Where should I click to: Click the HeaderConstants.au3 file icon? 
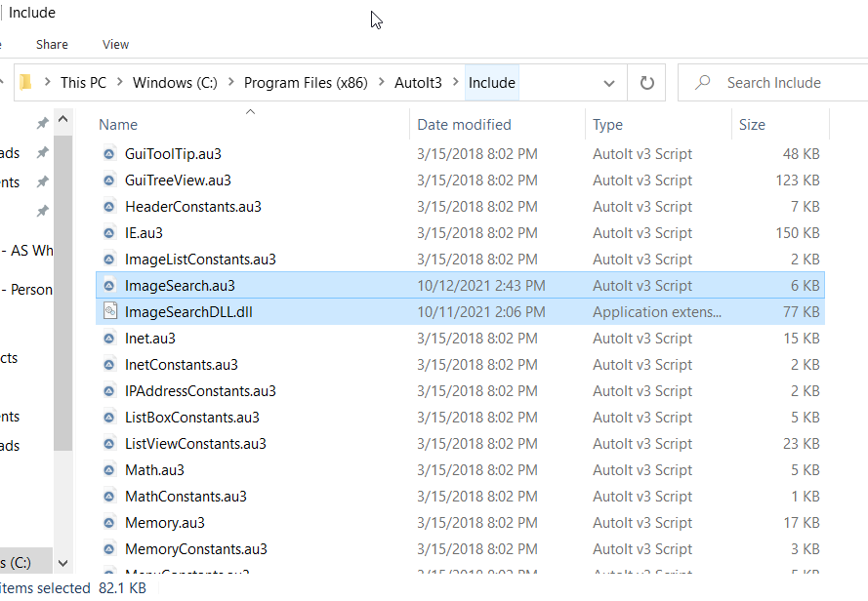(109, 207)
